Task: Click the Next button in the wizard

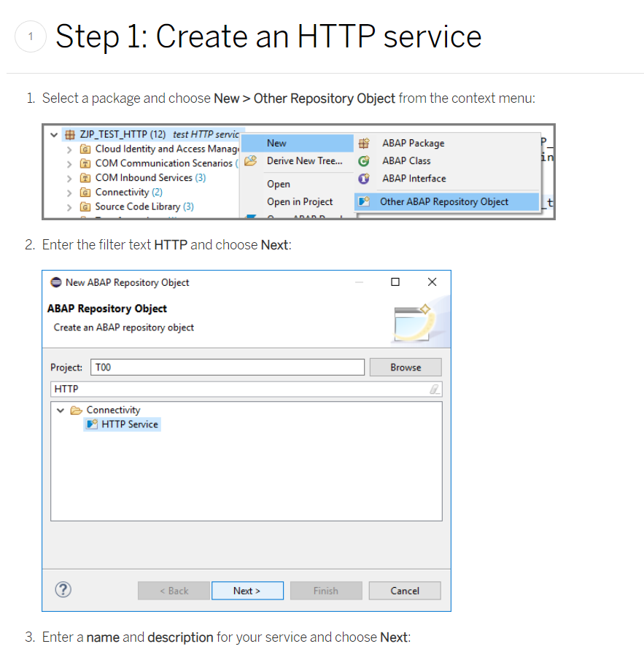Action: [x=247, y=591]
